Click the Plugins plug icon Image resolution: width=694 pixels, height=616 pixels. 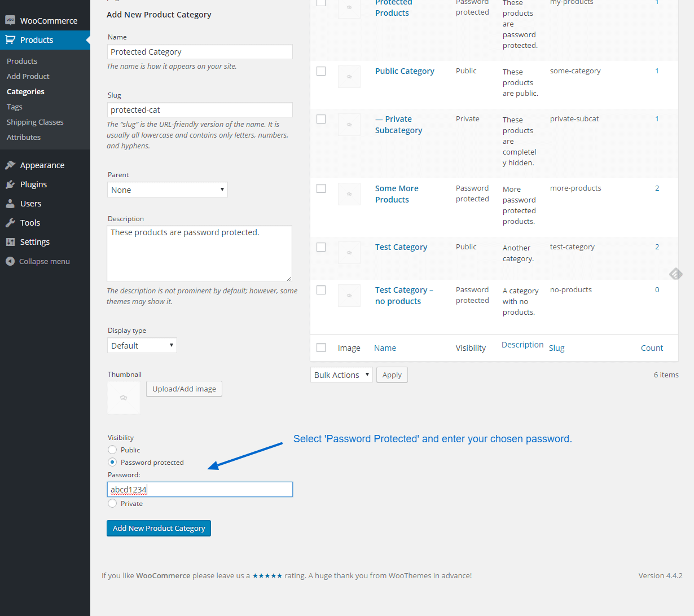[10, 184]
